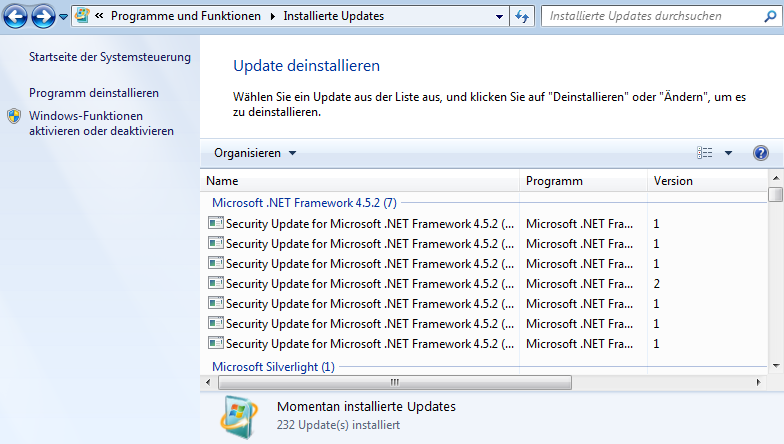Click the Programm cell of the first row

(580, 224)
